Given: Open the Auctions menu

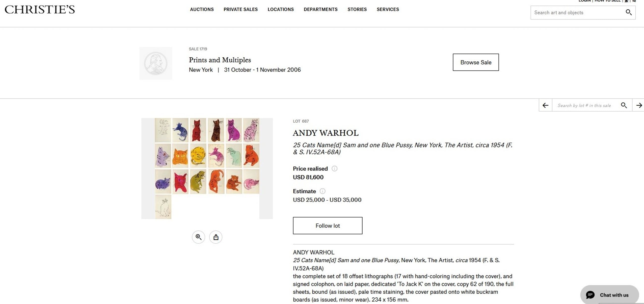Looking at the screenshot, I should (x=202, y=9).
